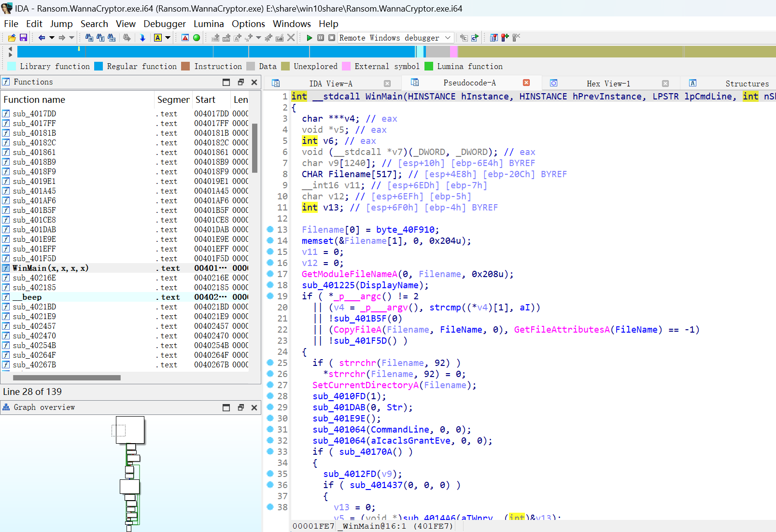Close the Pseudocode-A tab with red X
The height and width of the screenshot is (532, 776).
[x=526, y=83]
